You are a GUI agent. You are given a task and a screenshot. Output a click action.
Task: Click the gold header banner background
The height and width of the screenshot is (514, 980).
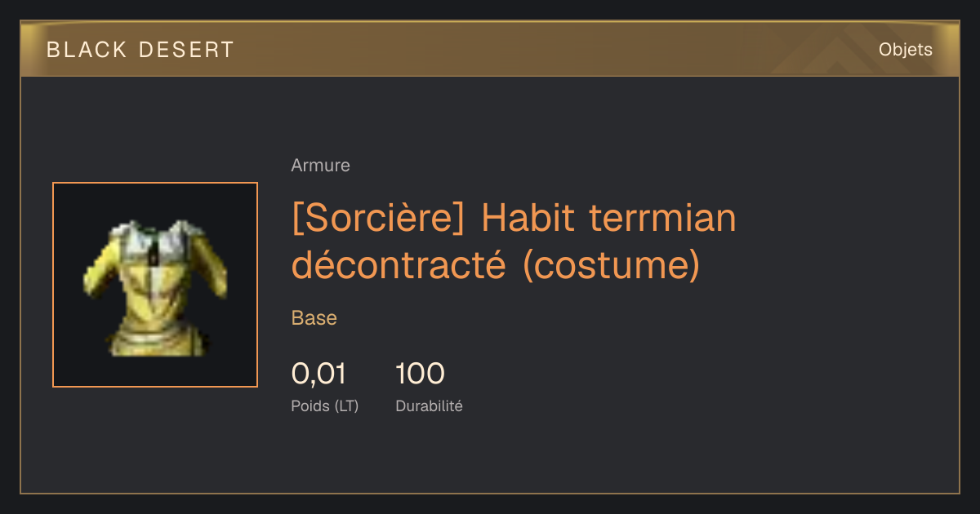pyautogui.click(x=490, y=49)
